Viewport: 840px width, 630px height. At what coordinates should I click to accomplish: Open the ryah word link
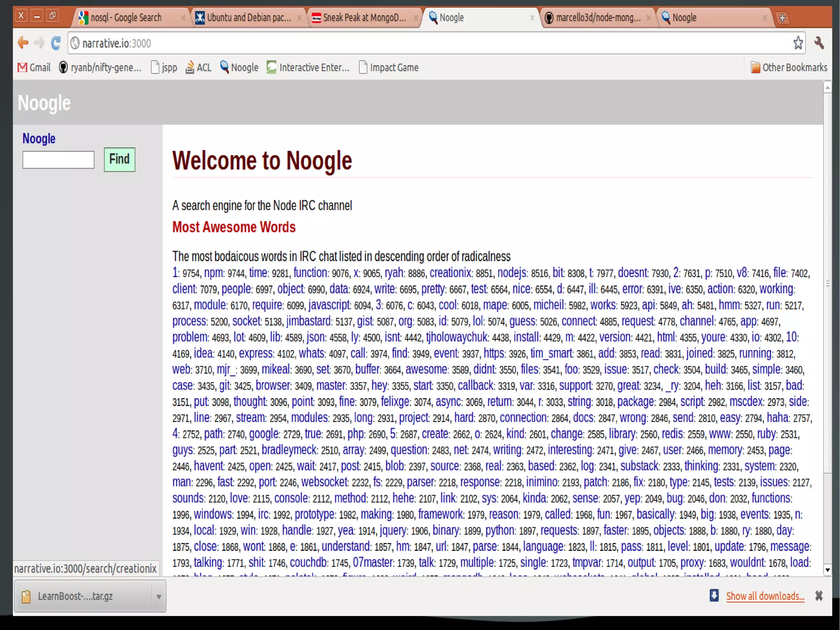(x=394, y=273)
